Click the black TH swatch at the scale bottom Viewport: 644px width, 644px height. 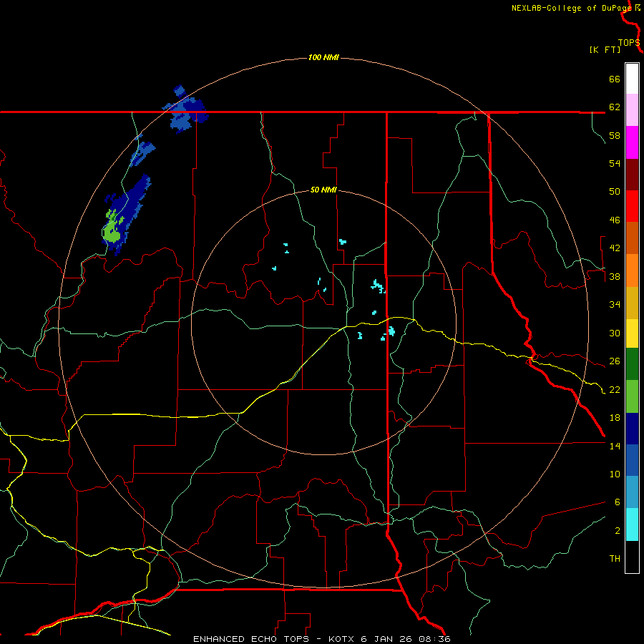pos(632,557)
